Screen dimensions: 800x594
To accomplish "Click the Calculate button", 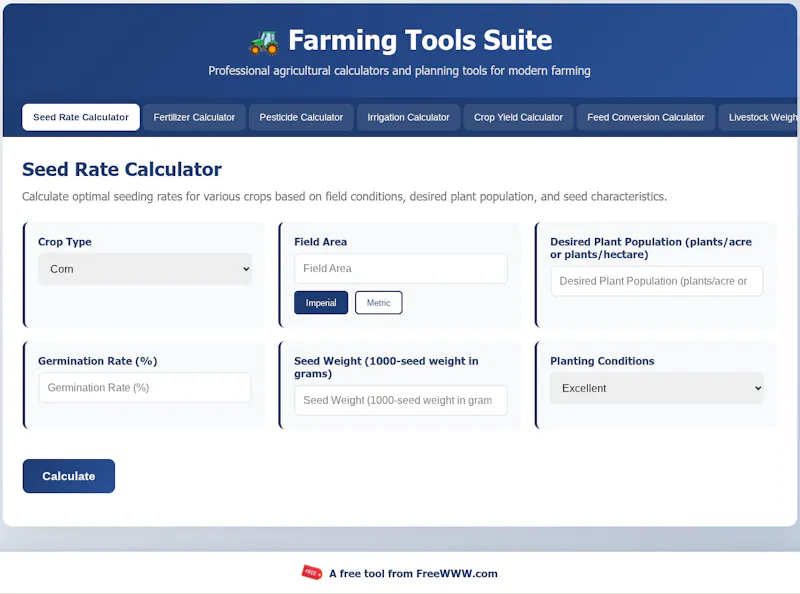I will [69, 476].
